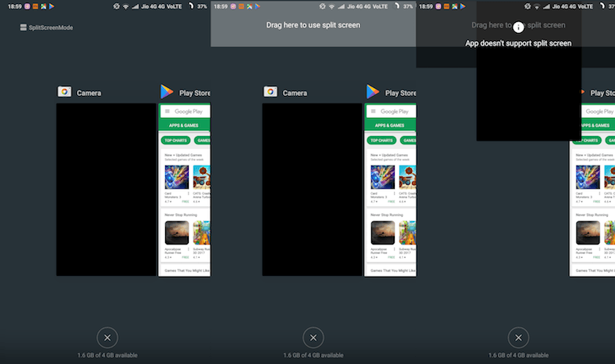615x364 pixels.
Task: Clear all recent apps with X in third screenshot
Action: pos(518,337)
